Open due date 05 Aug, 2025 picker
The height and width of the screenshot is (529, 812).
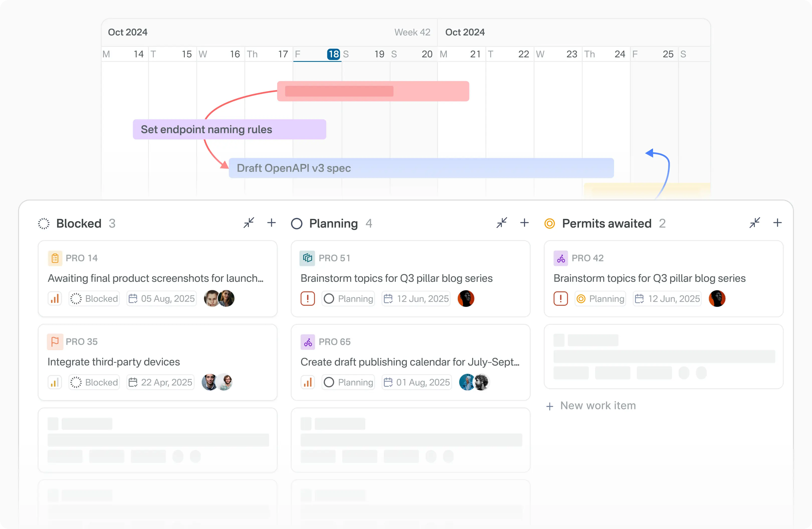pyautogui.click(x=162, y=298)
